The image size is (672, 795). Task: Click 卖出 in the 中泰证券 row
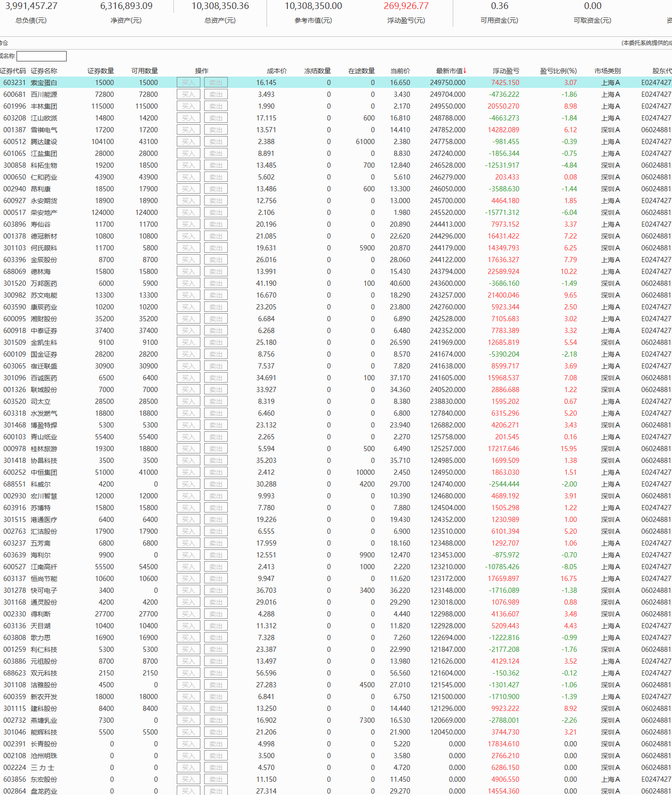(x=216, y=331)
